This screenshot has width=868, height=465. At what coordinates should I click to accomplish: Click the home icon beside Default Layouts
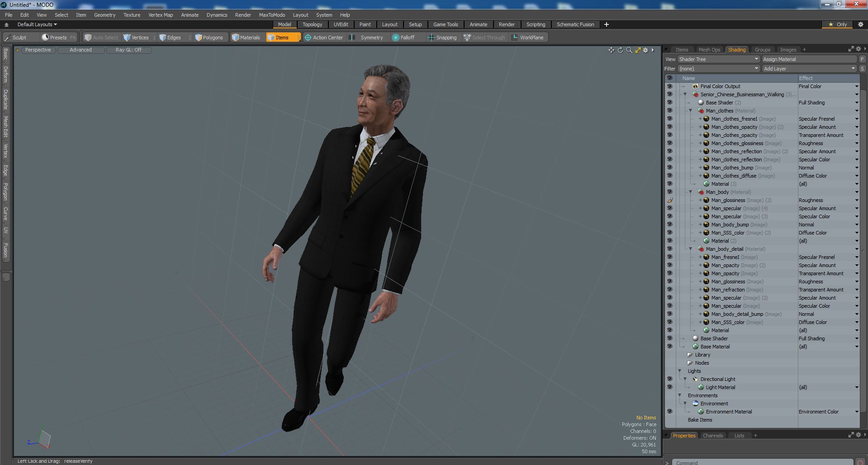pyautogui.click(x=6, y=24)
